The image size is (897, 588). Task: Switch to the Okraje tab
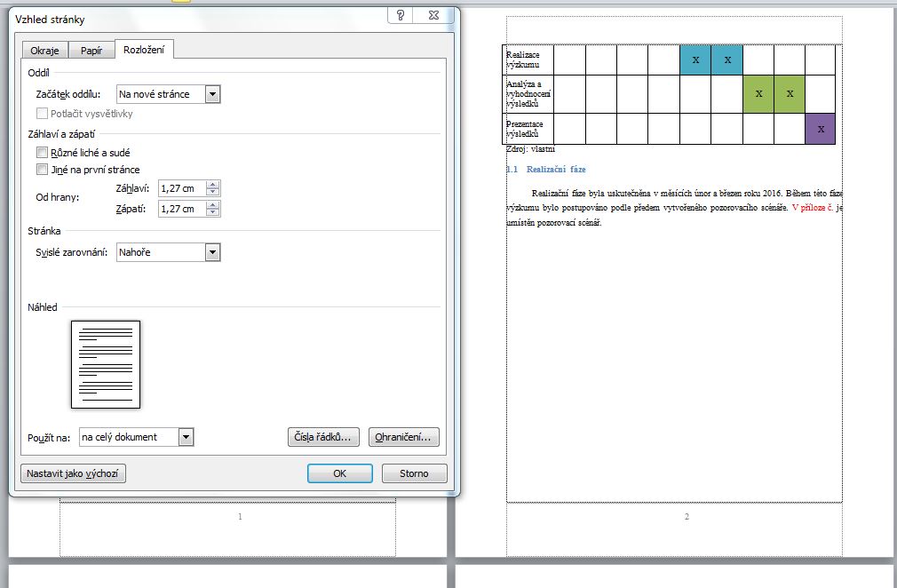point(44,51)
